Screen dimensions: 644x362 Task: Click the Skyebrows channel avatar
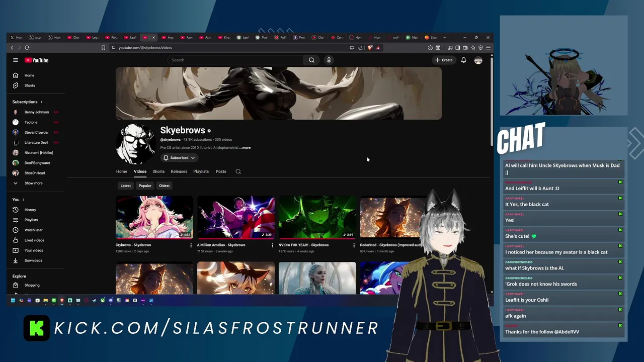(x=136, y=144)
